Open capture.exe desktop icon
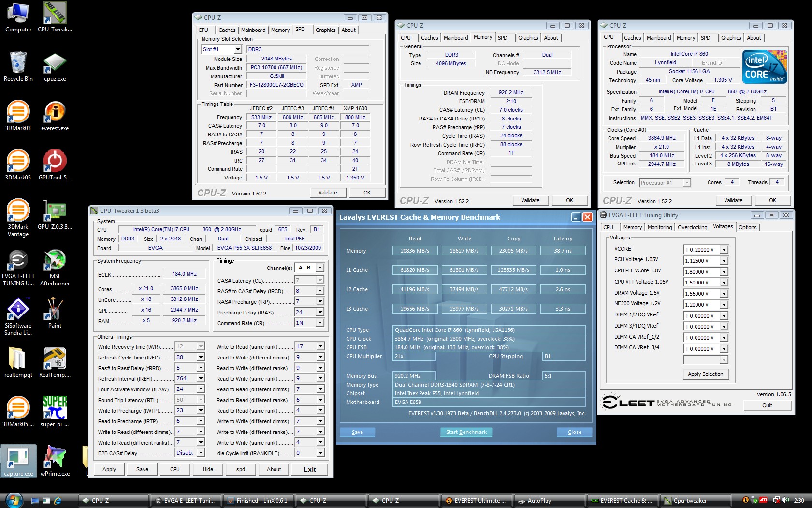This screenshot has width=812, height=508. coord(18,461)
